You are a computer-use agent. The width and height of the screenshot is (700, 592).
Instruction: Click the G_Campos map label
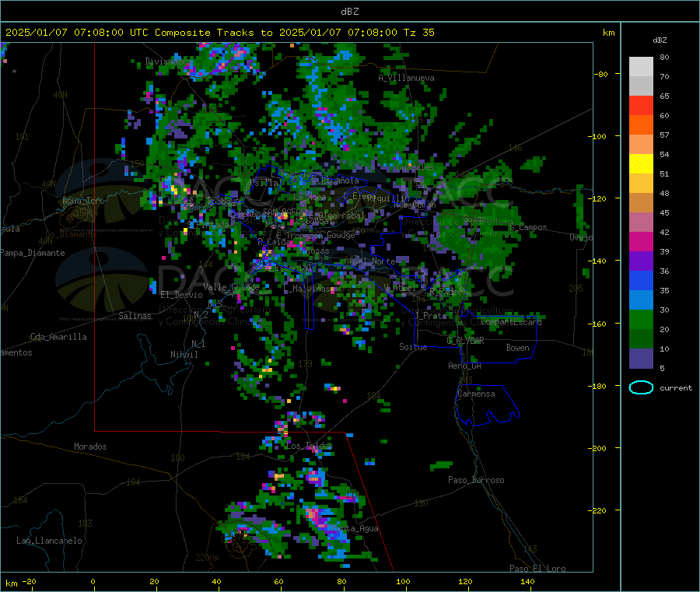tap(528, 227)
